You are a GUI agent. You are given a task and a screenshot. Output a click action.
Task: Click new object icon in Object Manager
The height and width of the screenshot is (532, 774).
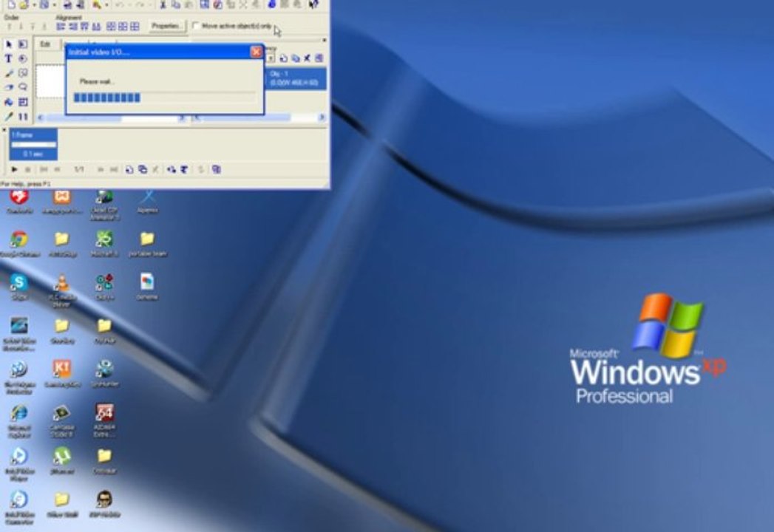point(283,58)
